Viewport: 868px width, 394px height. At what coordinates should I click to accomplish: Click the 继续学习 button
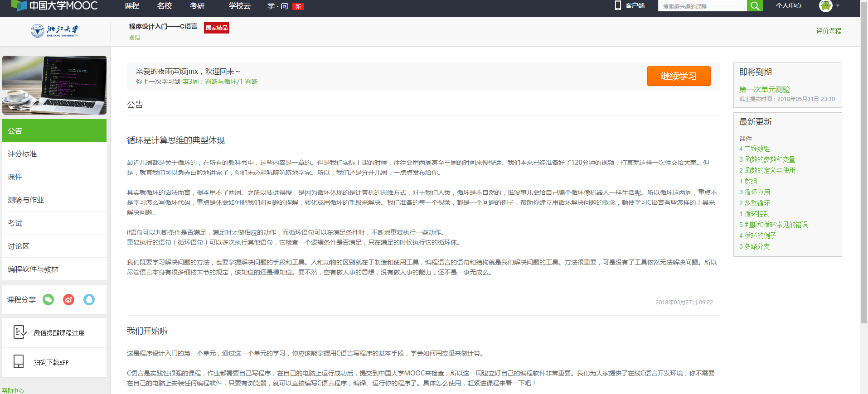(679, 76)
